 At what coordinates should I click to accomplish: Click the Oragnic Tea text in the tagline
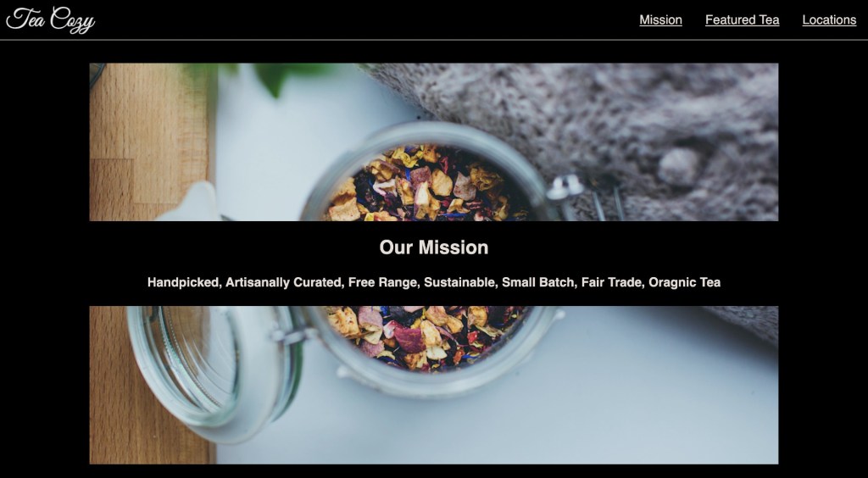[684, 282]
